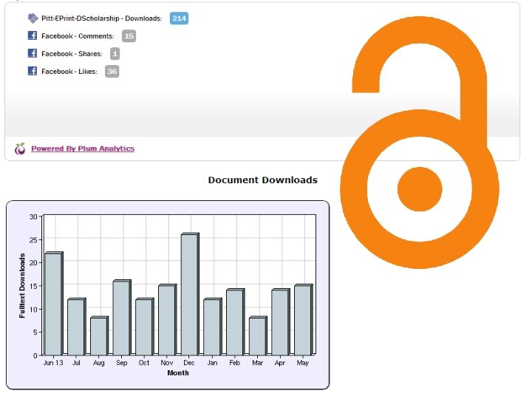Click the 1 Facebook shares badge
Image resolution: width=532 pixels, height=399 pixels.
click(115, 54)
